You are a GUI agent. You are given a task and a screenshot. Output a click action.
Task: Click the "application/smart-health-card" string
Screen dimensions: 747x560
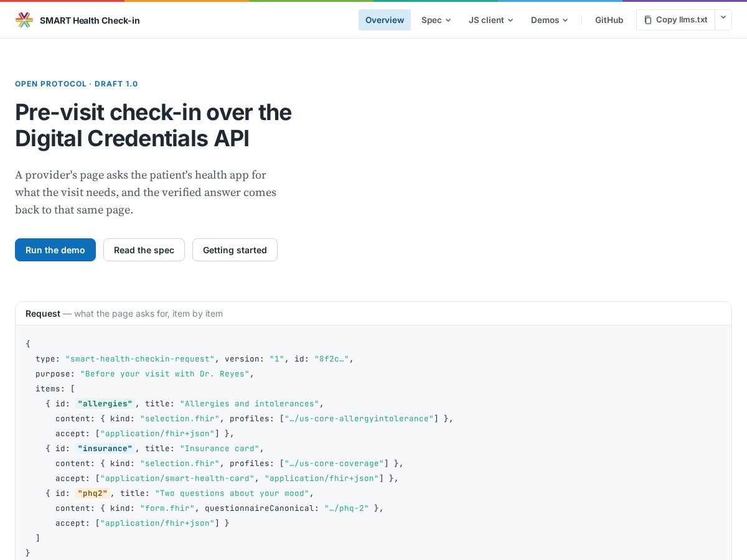(x=177, y=478)
